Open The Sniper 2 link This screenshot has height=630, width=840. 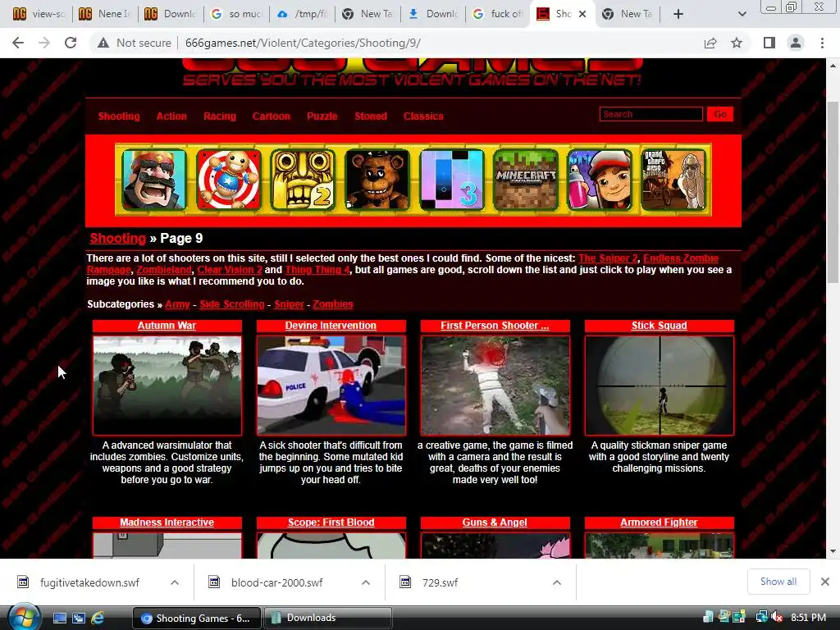pyautogui.click(x=608, y=258)
